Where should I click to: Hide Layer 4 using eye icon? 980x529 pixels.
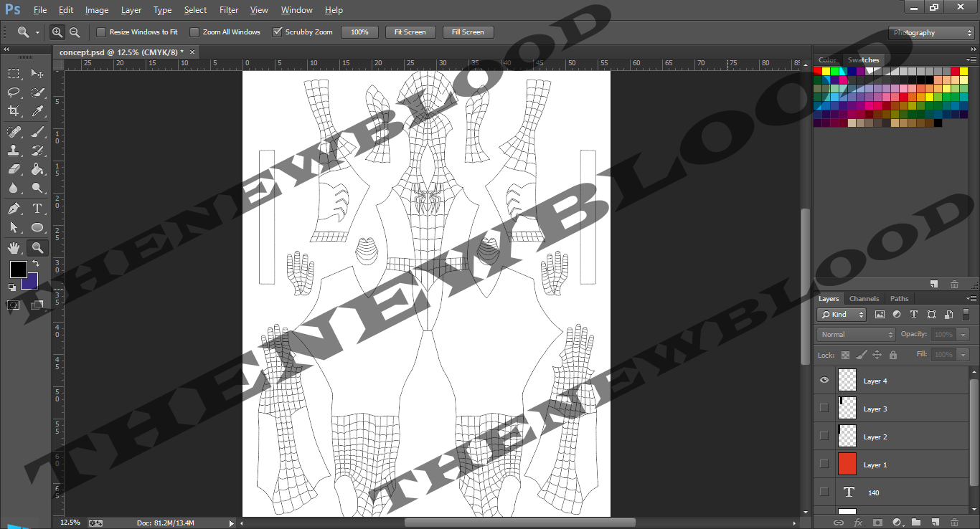coord(824,381)
